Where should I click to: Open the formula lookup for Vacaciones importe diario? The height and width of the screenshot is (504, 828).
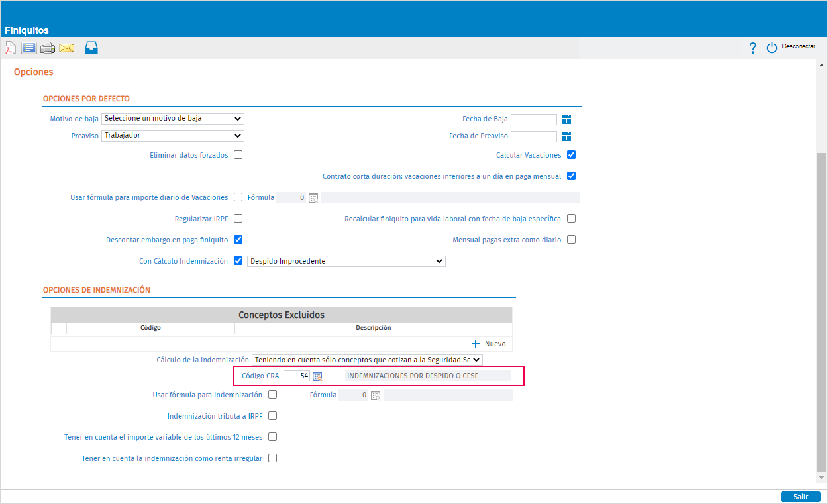point(314,197)
